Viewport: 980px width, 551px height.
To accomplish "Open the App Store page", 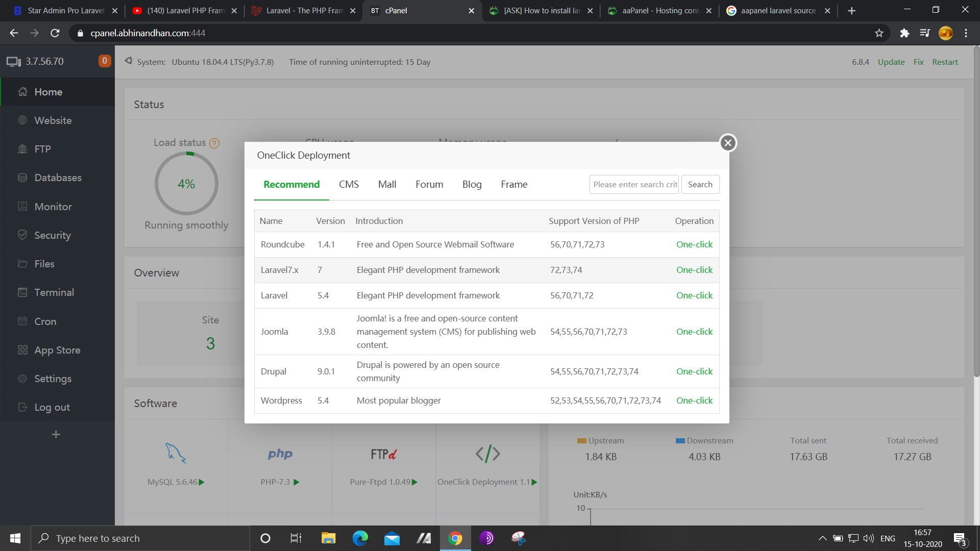I will point(57,350).
